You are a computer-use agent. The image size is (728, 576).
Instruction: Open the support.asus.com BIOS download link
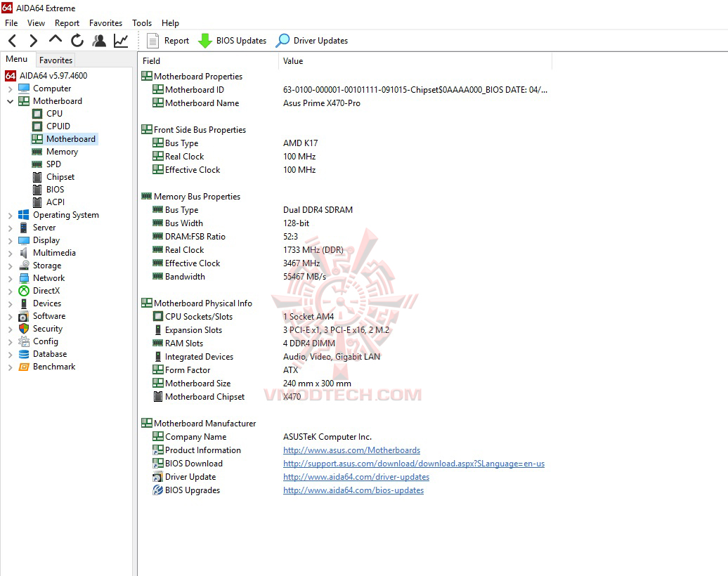point(414,464)
